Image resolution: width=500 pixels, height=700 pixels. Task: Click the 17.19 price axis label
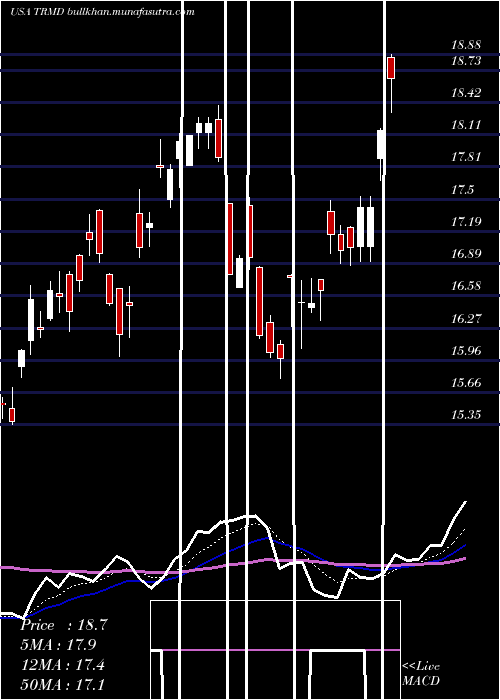coord(466,222)
